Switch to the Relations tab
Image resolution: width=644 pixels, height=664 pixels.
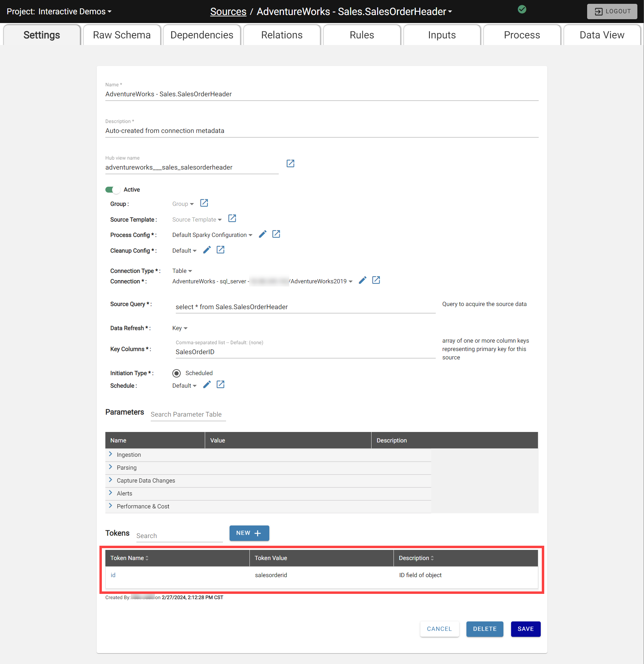(282, 35)
